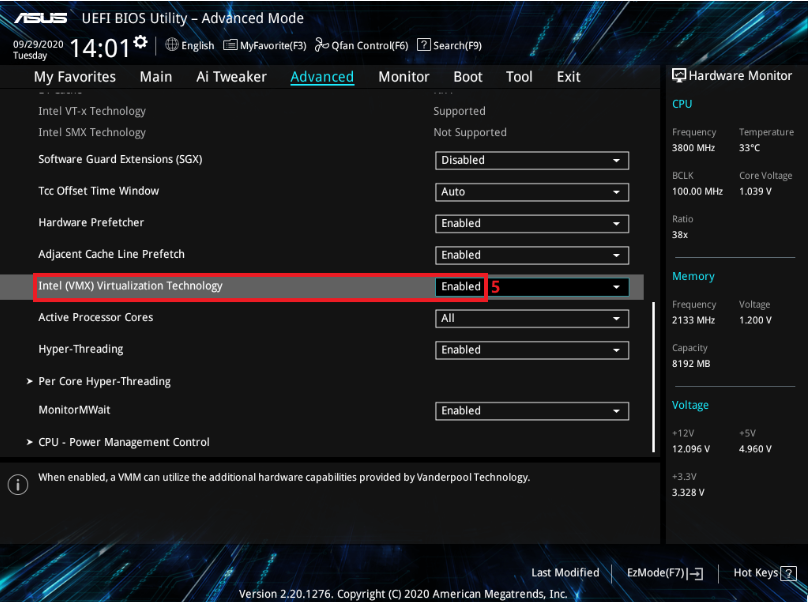Toggle Hardware Prefetcher Enabled setting

click(532, 224)
